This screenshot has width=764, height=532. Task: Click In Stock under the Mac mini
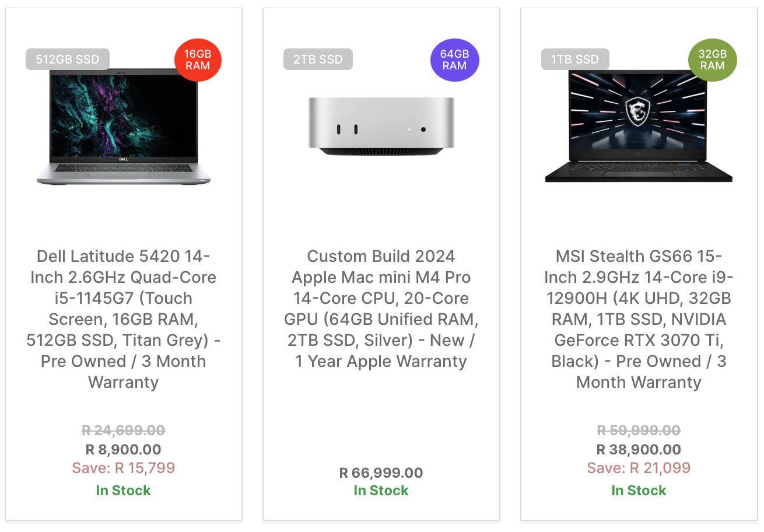[x=381, y=491]
